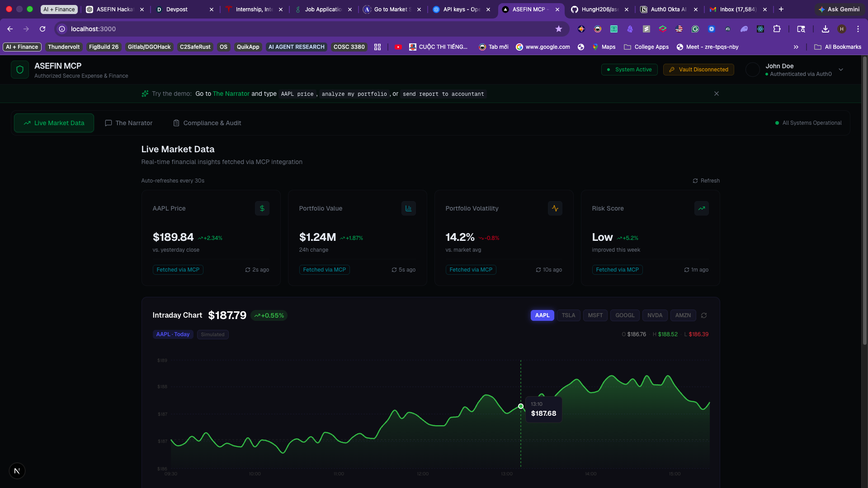Click the dollar sign icon on AAPL Price card

click(262, 208)
